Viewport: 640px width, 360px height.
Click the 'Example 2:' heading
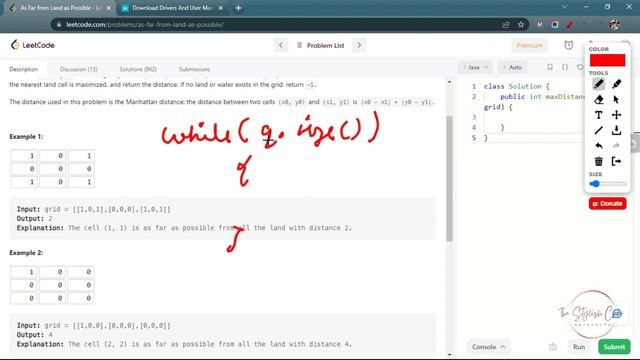tap(26, 253)
